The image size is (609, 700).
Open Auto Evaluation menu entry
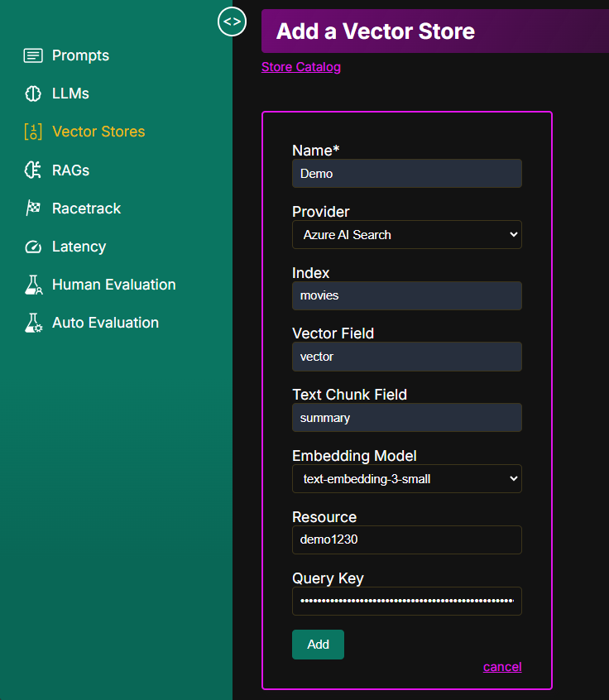click(x=105, y=323)
